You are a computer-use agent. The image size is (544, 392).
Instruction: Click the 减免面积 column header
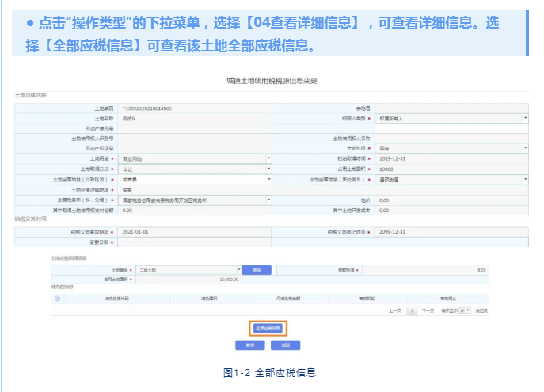pos(209,299)
